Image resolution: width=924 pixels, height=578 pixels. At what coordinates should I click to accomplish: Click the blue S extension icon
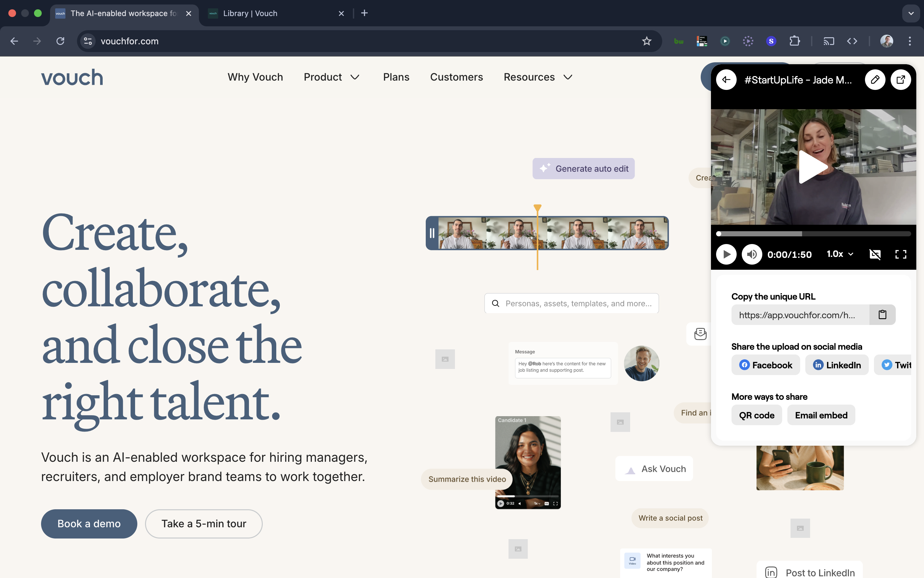771,41
